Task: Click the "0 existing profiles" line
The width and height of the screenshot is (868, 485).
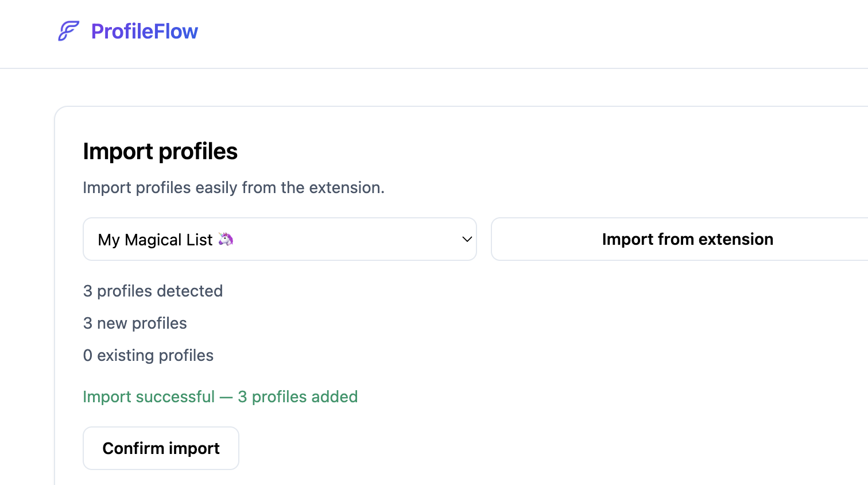Action: click(x=148, y=355)
